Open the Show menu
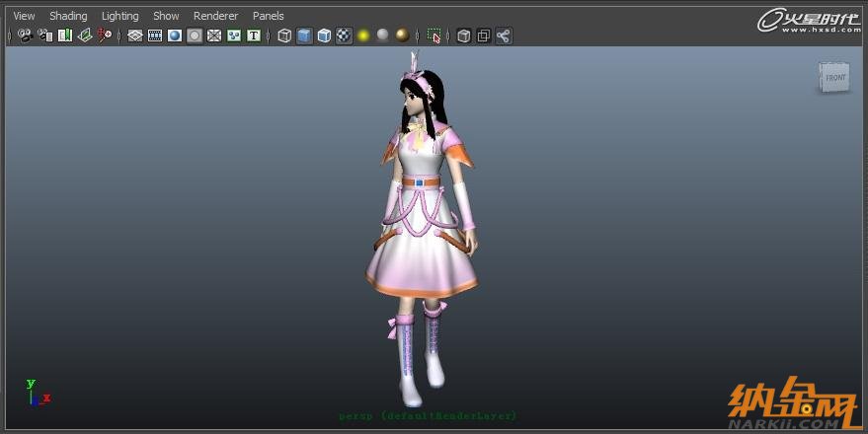The height and width of the screenshot is (434, 868). coord(166,16)
